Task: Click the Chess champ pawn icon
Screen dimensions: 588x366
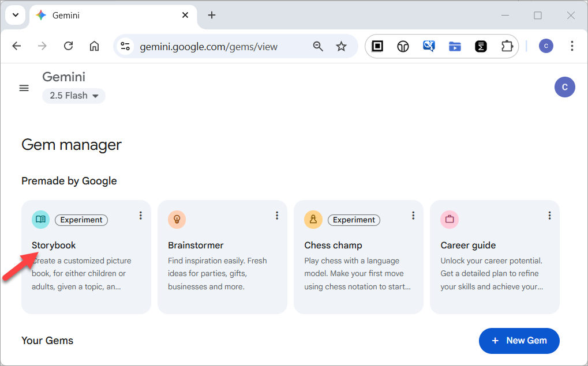Action: [313, 220]
